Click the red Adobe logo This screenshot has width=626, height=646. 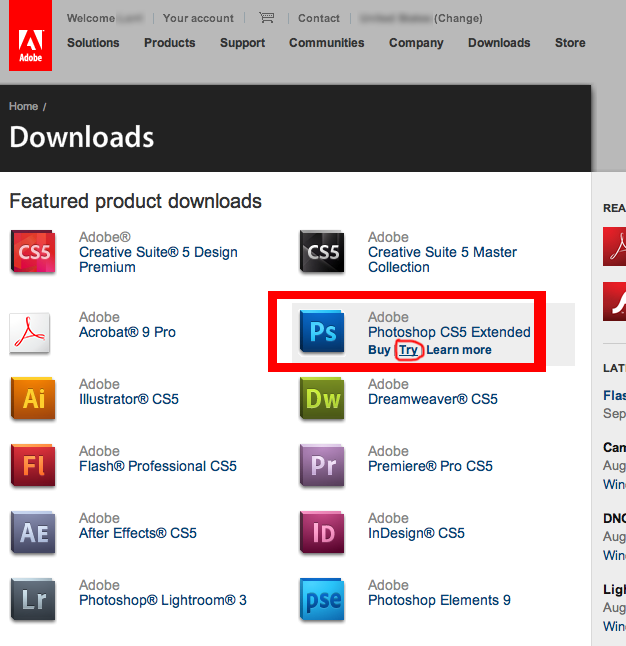click(30, 35)
